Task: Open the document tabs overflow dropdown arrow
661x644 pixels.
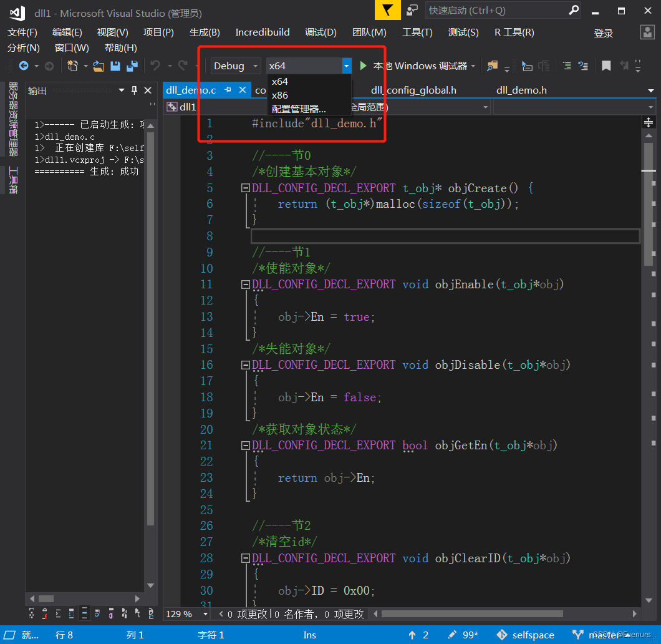Action: click(x=651, y=90)
